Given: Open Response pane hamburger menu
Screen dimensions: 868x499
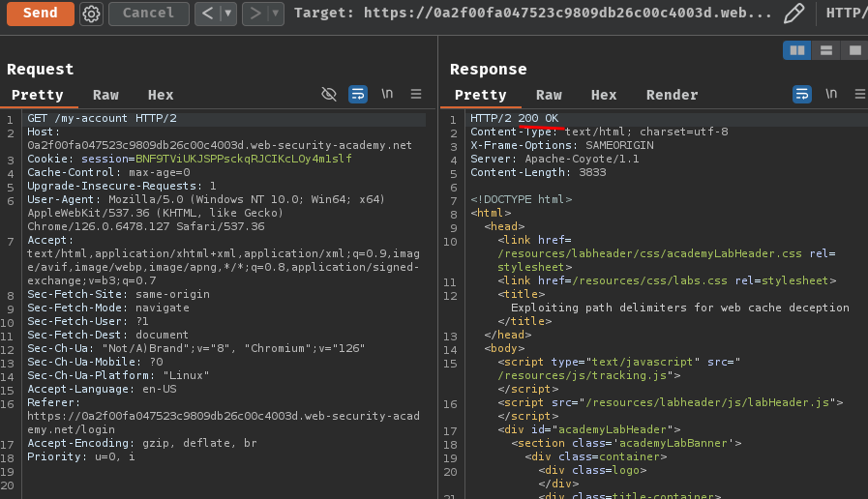Looking at the screenshot, I should 859,94.
